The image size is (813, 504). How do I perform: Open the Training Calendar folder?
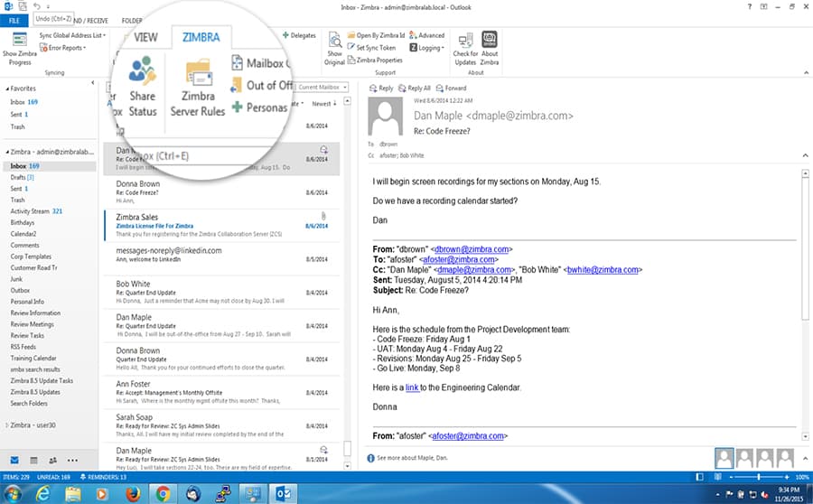[x=33, y=358]
